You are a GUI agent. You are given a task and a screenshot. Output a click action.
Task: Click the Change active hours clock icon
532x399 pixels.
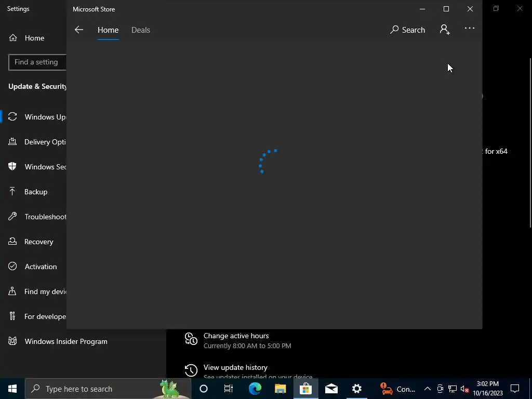pyautogui.click(x=191, y=339)
